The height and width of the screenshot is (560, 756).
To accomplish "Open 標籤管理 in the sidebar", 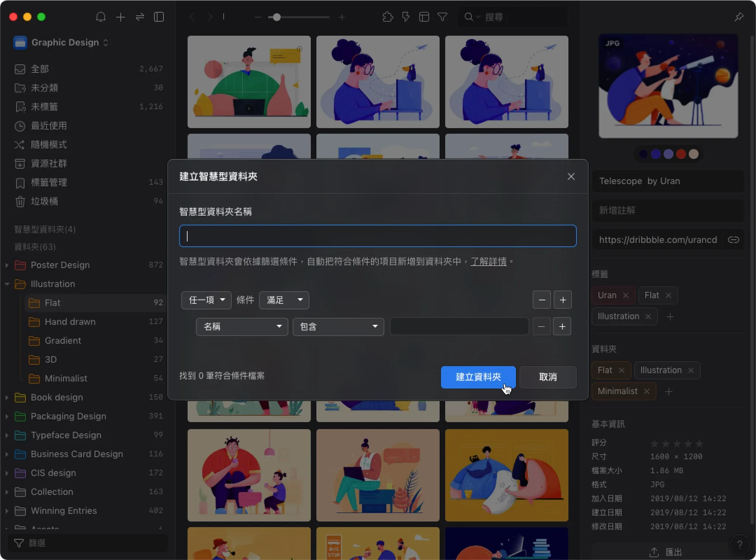I will click(89, 182).
